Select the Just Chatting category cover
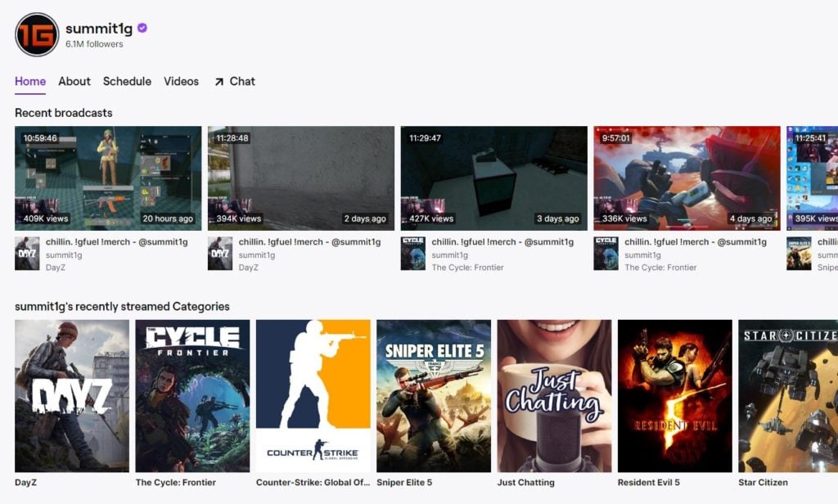 click(554, 395)
